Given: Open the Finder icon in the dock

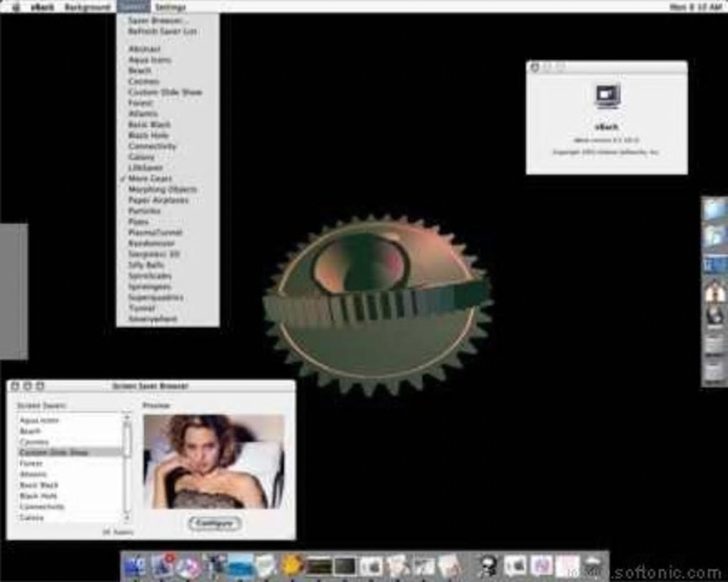Looking at the screenshot, I should (x=135, y=566).
